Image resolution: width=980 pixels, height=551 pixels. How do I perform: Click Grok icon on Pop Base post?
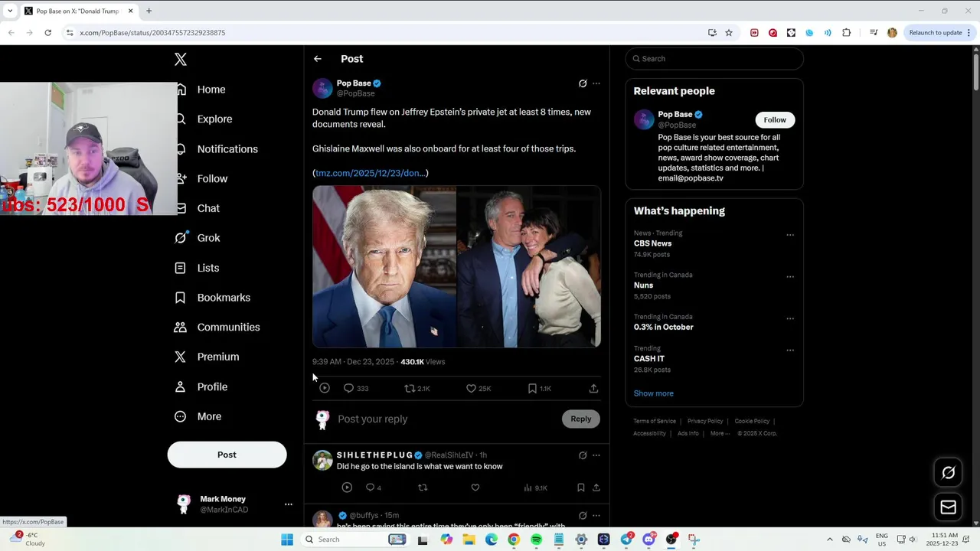pos(583,83)
